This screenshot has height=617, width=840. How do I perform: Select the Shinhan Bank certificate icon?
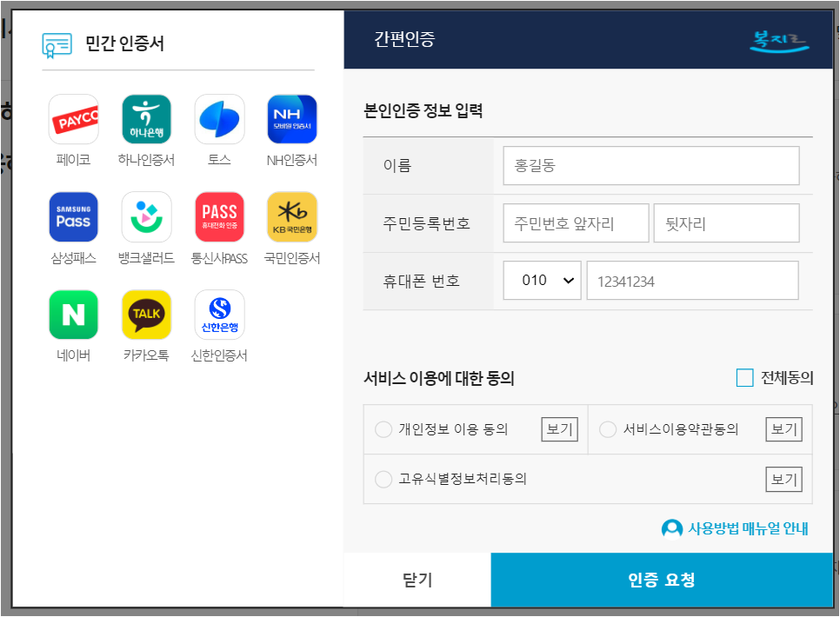pyautogui.click(x=220, y=315)
